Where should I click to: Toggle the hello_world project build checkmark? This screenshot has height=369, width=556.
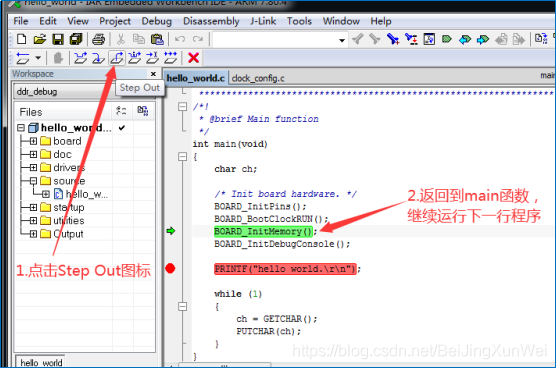click(122, 128)
